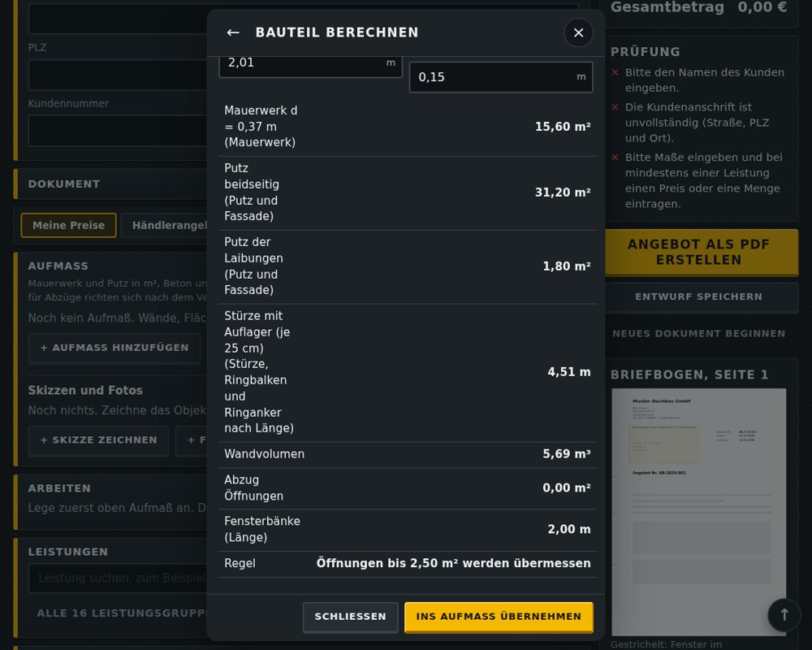Select the Stürze value 4,51 m
This screenshot has height=650, width=812.
click(x=569, y=372)
